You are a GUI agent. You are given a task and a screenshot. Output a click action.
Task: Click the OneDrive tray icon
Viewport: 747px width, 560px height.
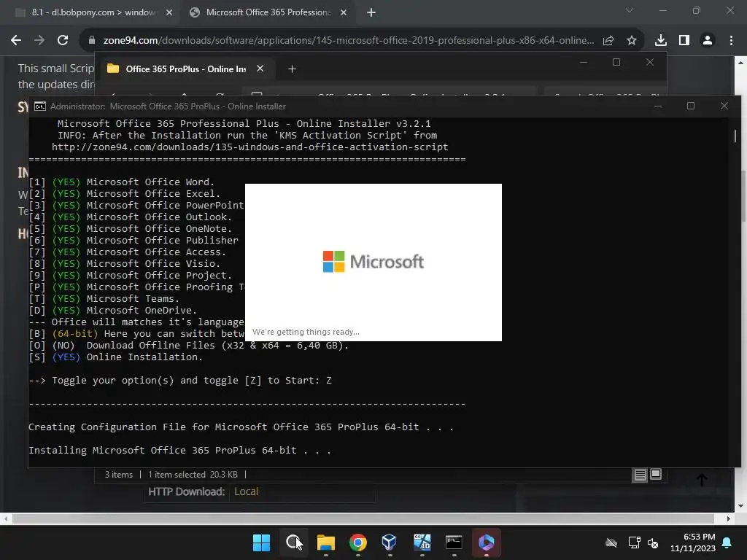611,542
